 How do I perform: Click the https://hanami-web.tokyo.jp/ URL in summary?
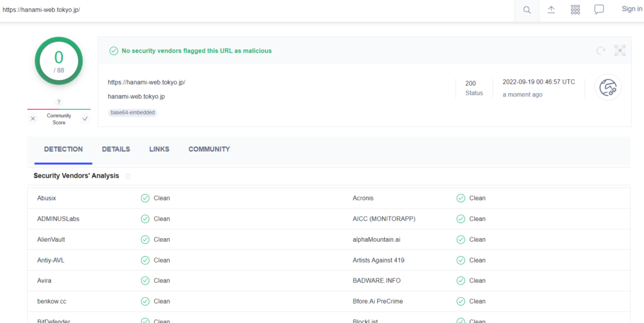(x=147, y=82)
